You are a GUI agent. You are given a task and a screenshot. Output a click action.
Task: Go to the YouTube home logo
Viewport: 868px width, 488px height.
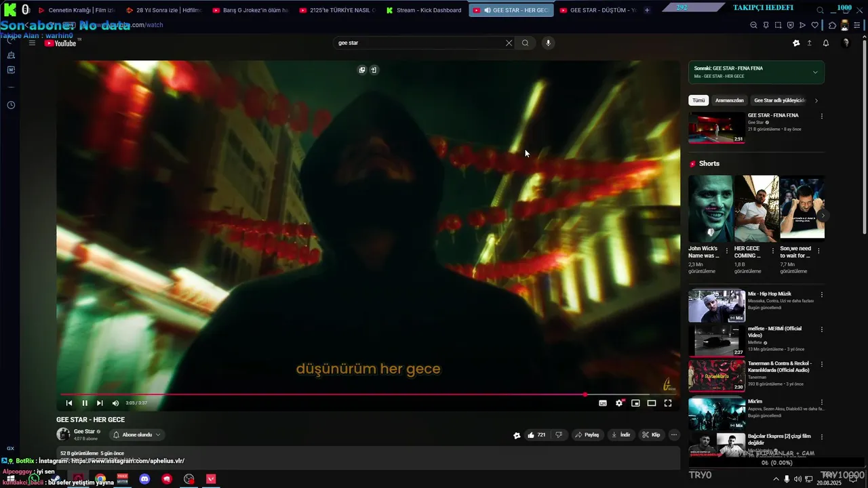61,43
